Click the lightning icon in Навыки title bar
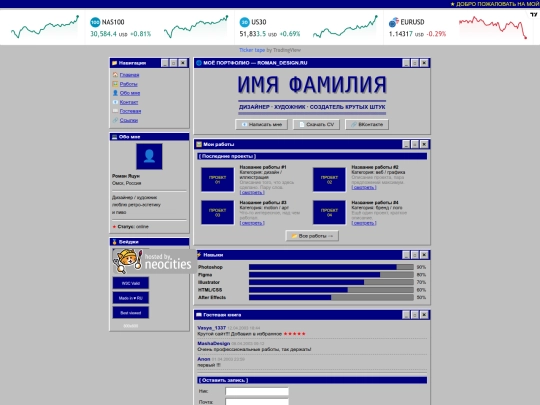 [199, 255]
